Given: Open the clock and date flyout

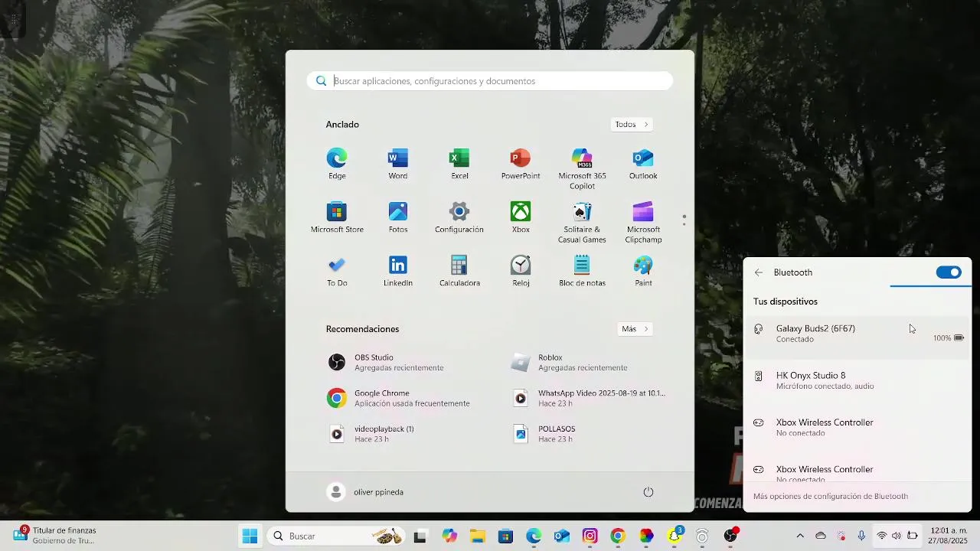Looking at the screenshot, I should click(948, 536).
